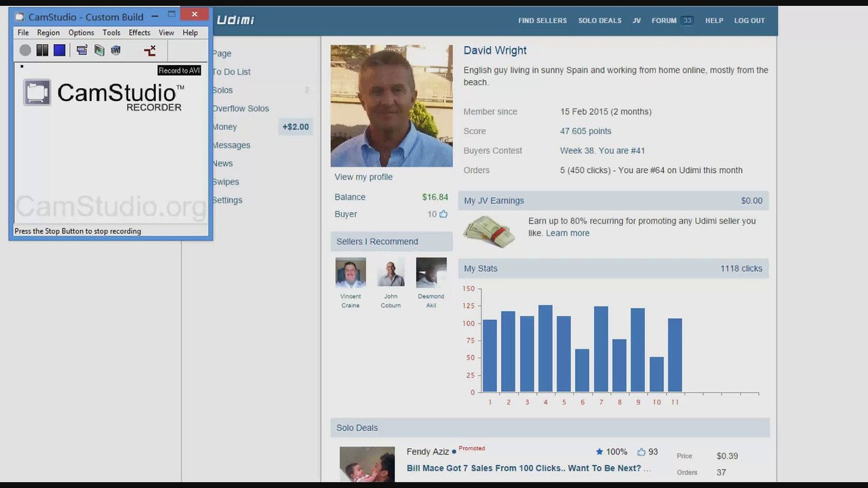Open Overflow Solos in the sidebar
This screenshot has width=868, height=488.
241,108
